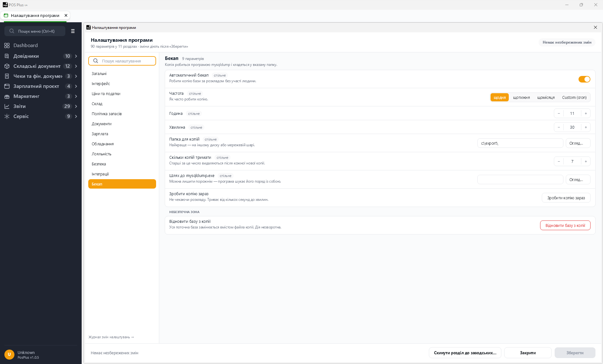Expand the Звіти chevron

(x=76, y=106)
